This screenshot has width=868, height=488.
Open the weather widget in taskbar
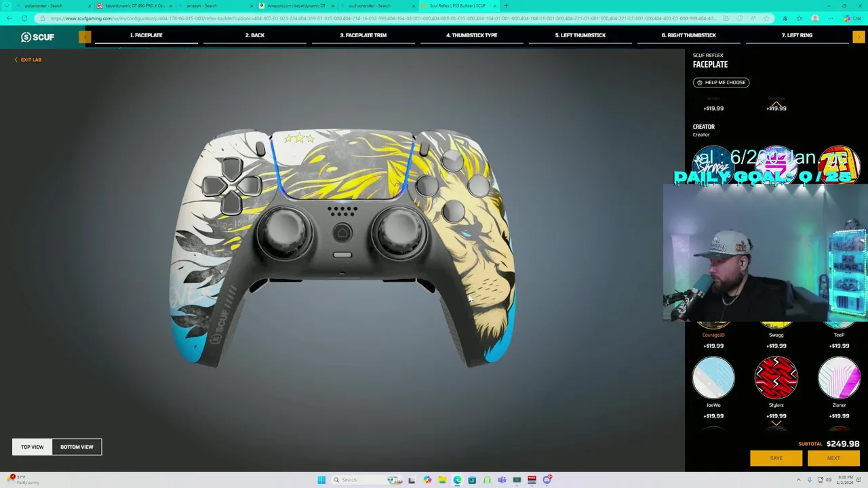pos(24,480)
